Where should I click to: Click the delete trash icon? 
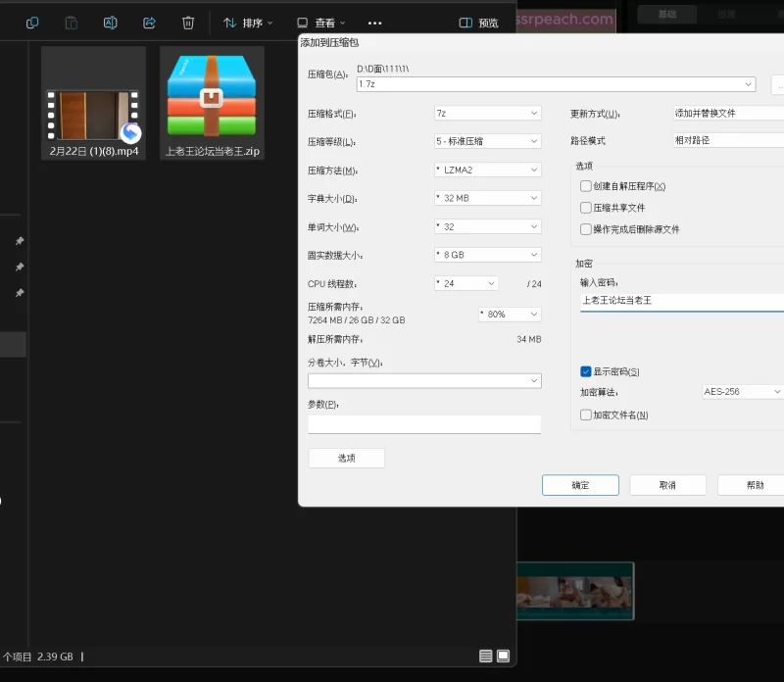click(188, 23)
